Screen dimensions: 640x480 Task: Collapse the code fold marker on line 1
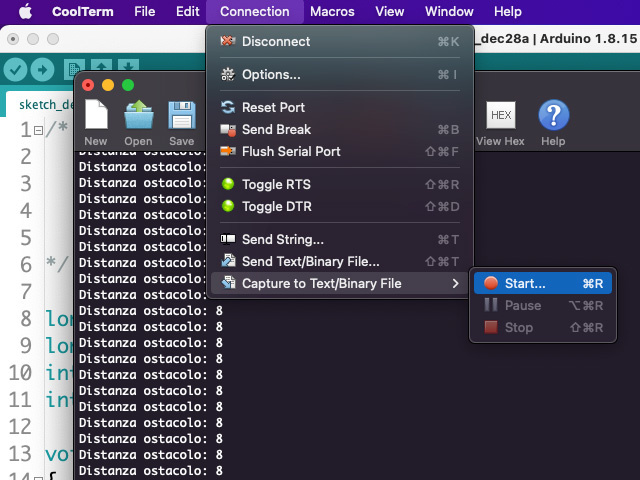click(x=37, y=130)
